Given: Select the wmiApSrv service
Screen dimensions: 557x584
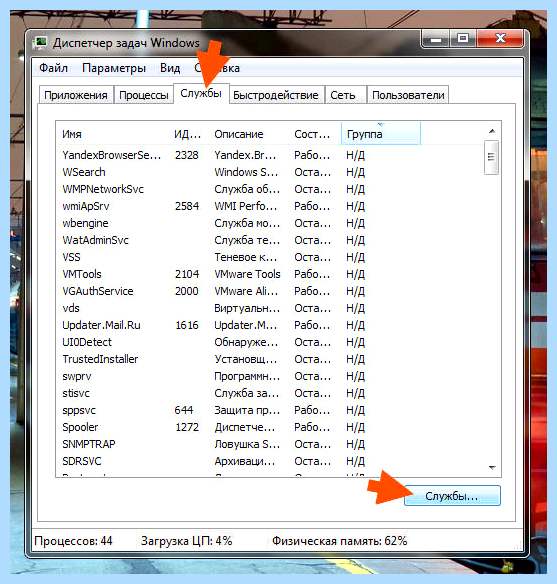Looking at the screenshot, I should point(271,206).
